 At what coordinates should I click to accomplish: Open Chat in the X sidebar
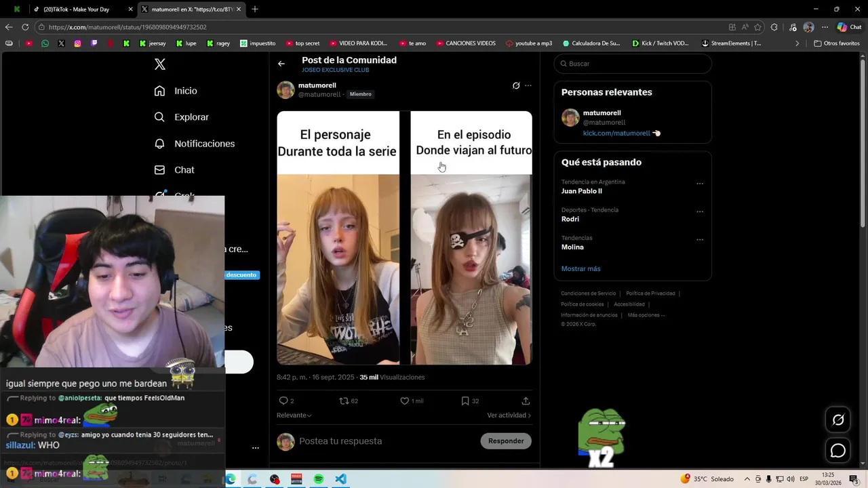coord(174,170)
